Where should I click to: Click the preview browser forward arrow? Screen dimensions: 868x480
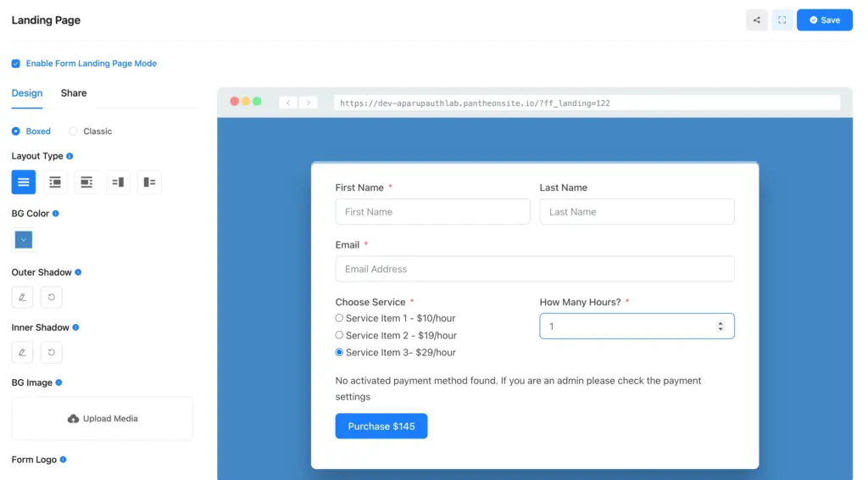coord(309,103)
